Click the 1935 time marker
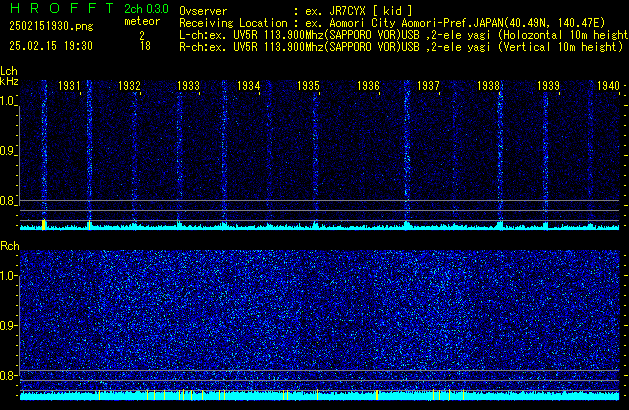 tap(308, 86)
